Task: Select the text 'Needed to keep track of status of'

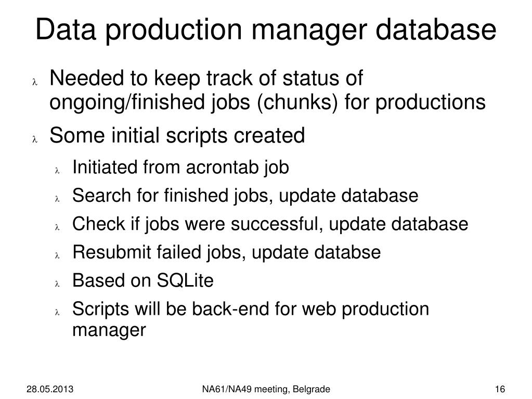Action: coord(206,80)
